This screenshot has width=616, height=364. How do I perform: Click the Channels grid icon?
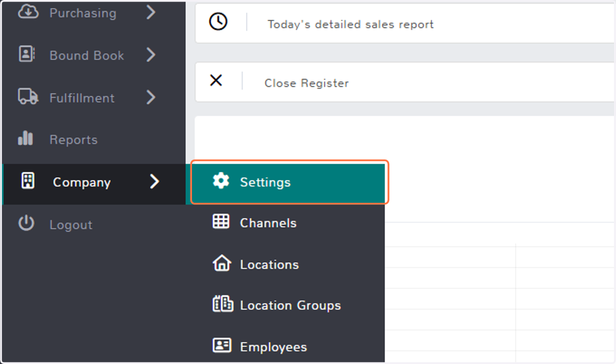click(221, 222)
